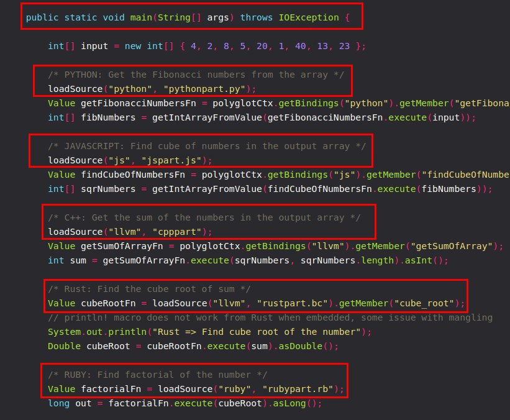
Task: Click the "python" argument in the Python loadSource call
Action: click(130, 89)
